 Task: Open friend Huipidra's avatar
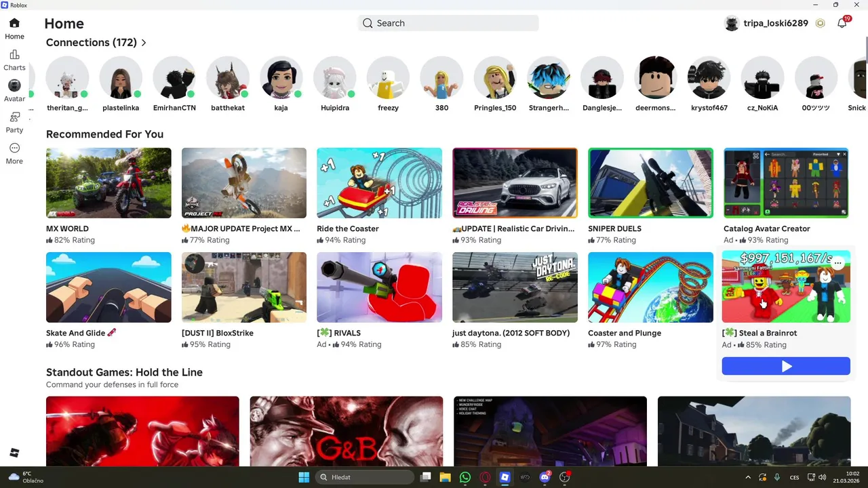point(334,78)
